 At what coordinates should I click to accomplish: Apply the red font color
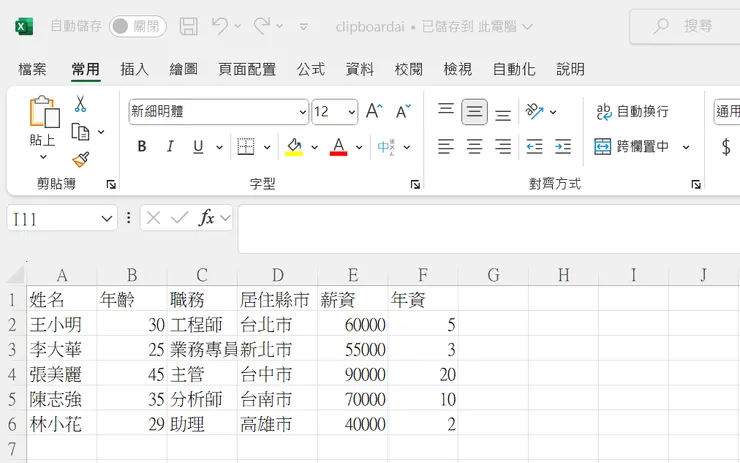[338, 147]
